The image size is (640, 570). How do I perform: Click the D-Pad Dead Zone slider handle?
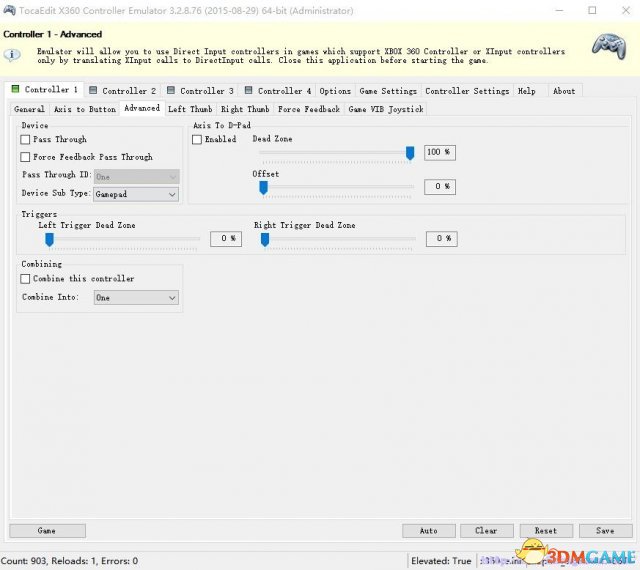point(410,154)
